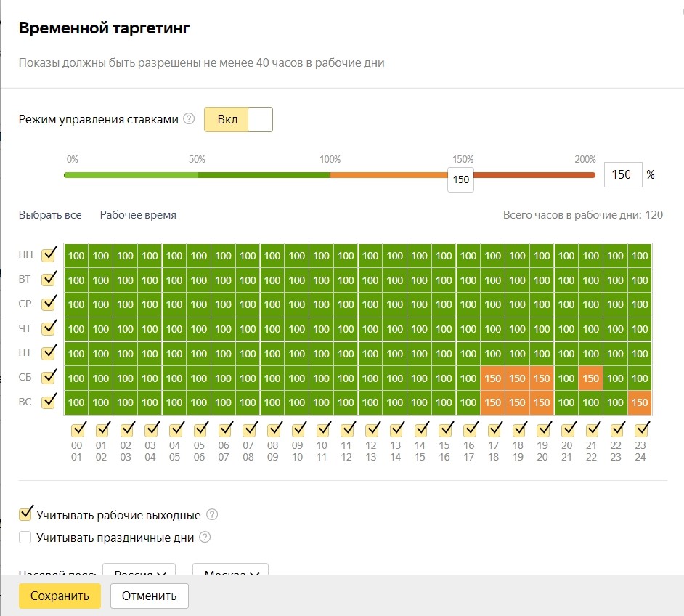This screenshot has height=616, width=684.
Task: Click Saturday 17–18 orange cell with 150
Action: (x=493, y=378)
